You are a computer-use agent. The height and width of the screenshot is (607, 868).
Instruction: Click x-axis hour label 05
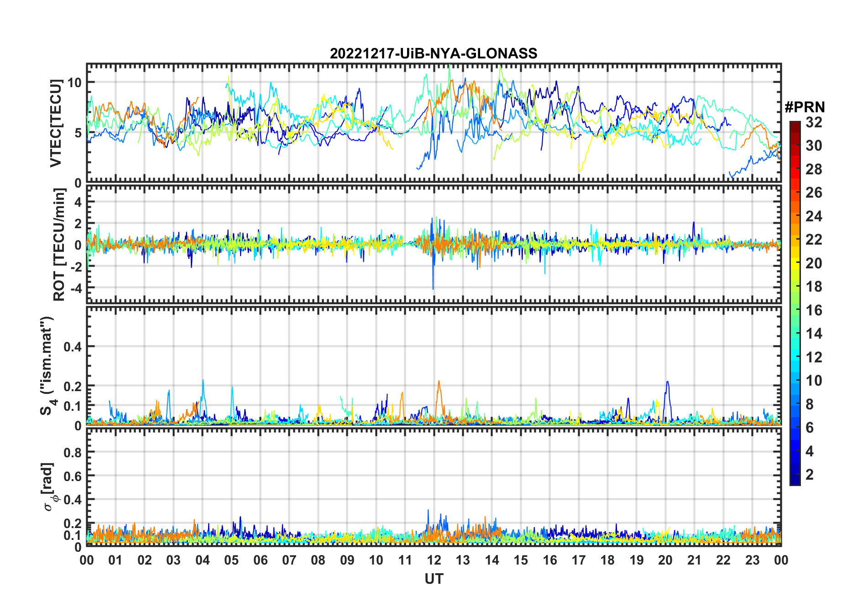click(231, 560)
